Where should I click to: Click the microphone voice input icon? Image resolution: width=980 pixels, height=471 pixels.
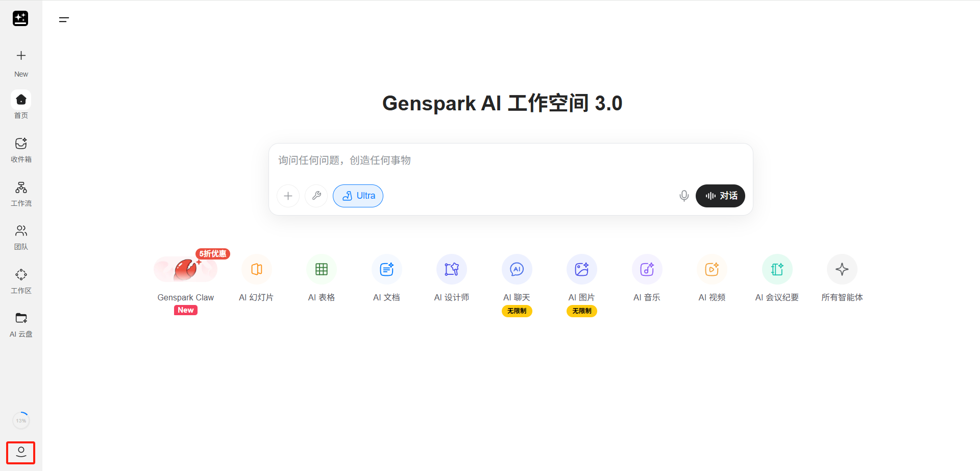click(684, 196)
